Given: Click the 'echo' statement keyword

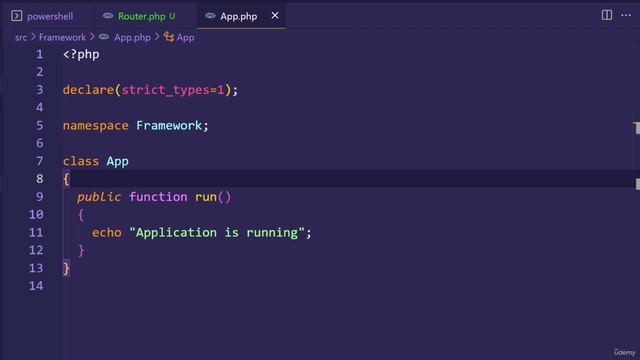Looking at the screenshot, I should coord(107,233).
